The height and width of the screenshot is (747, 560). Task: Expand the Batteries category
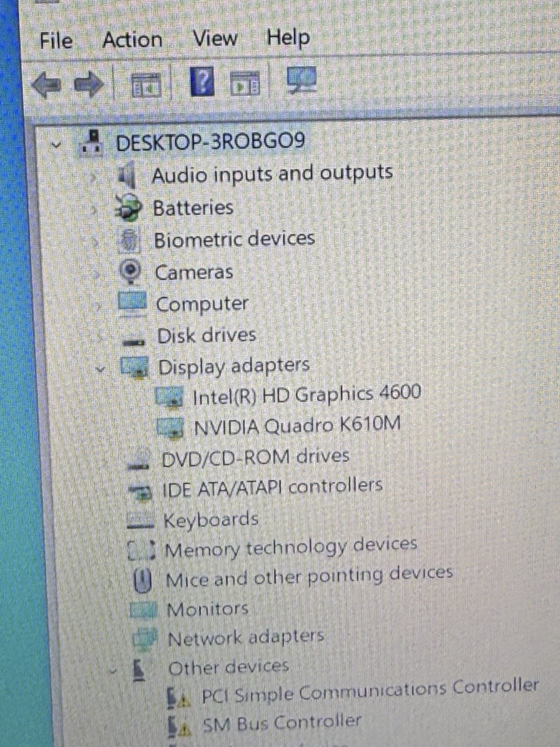click(x=95, y=210)
